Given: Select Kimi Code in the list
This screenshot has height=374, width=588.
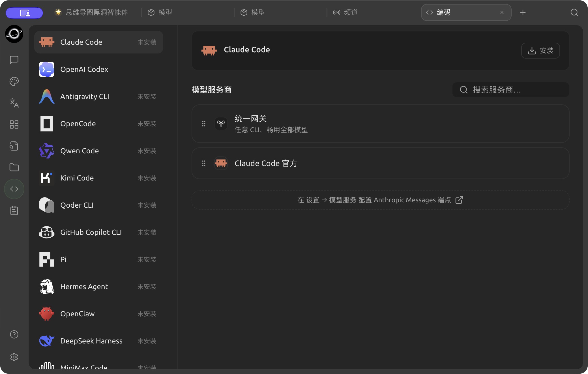Looking at the screenshot, I should [99, 178].
